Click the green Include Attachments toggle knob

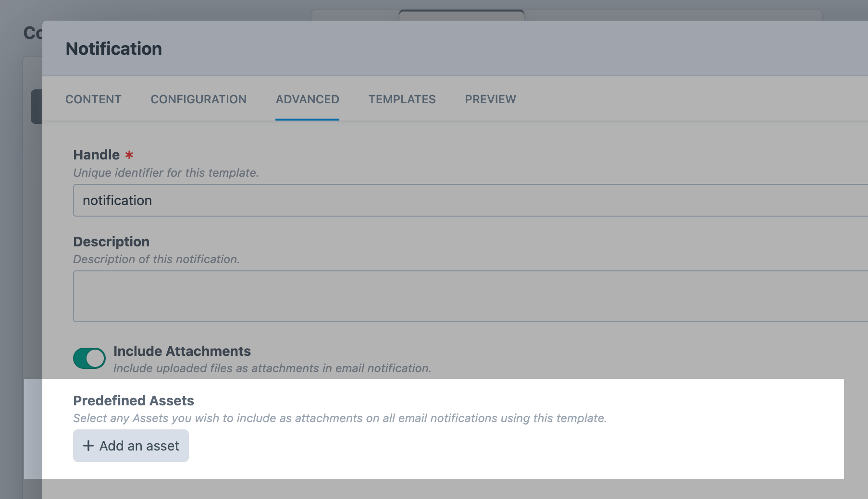96,358
